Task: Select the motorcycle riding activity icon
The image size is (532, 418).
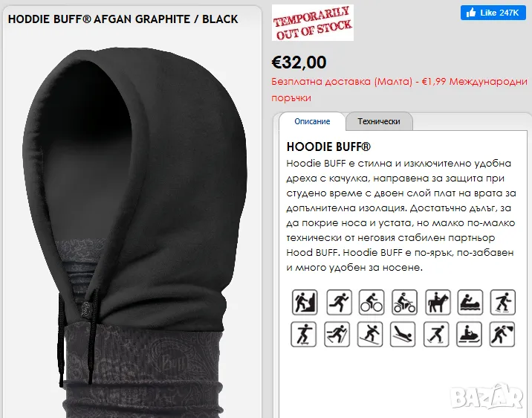Action: (404, 302)
